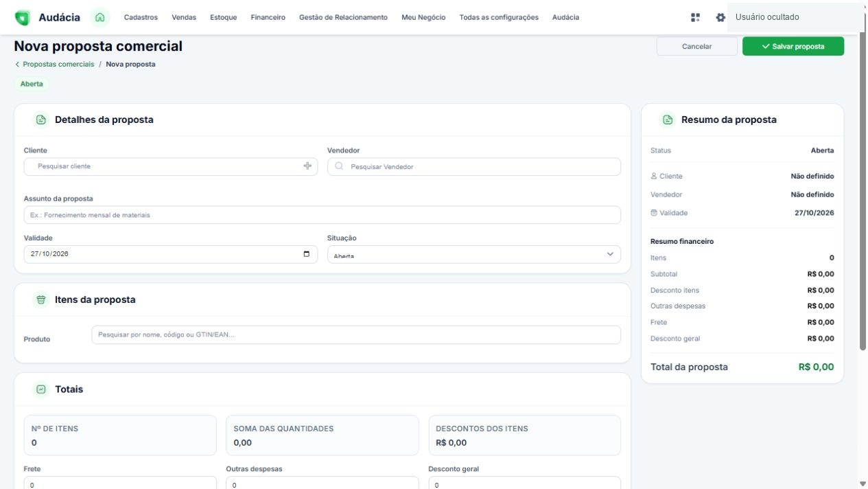Screen dimensions: 868x489
Task: Open the Validade calendar picker icon
Action: click(x=306, y=254)
